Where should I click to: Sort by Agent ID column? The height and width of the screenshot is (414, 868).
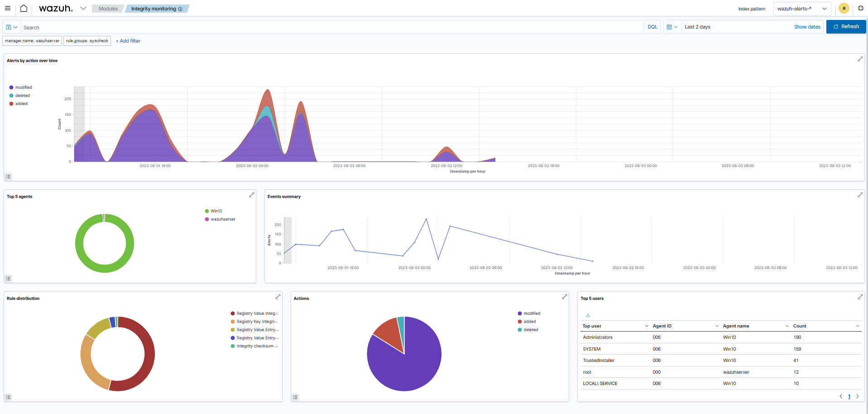coord(685,326)
